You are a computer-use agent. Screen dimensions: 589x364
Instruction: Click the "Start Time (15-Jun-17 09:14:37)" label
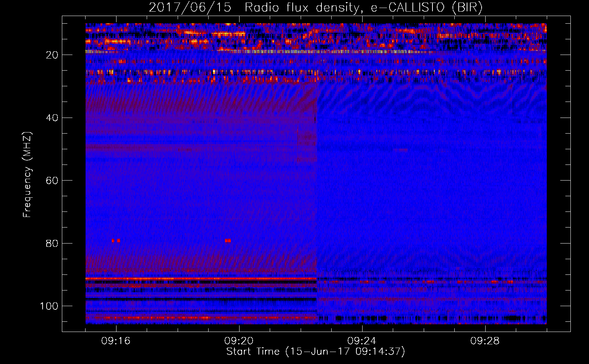click(x=316, y=352)
